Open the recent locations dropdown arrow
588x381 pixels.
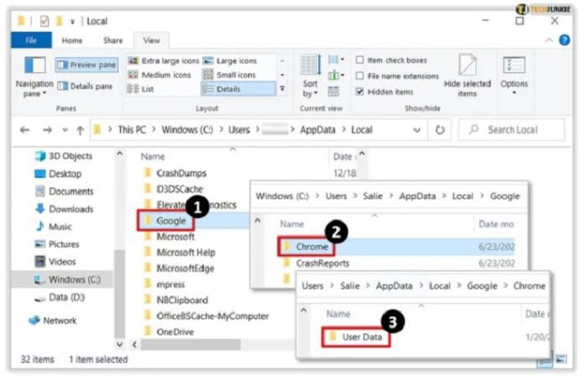(x=66, y=130)
